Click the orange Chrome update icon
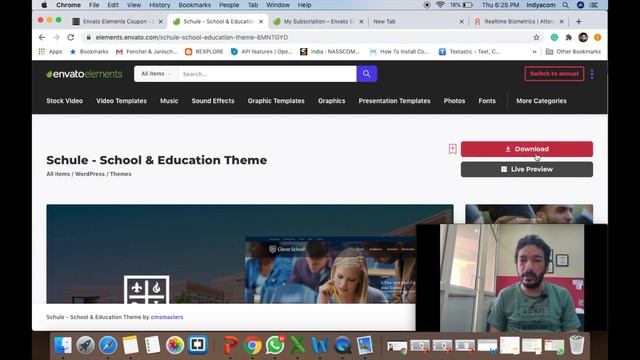 click(598, 37)
